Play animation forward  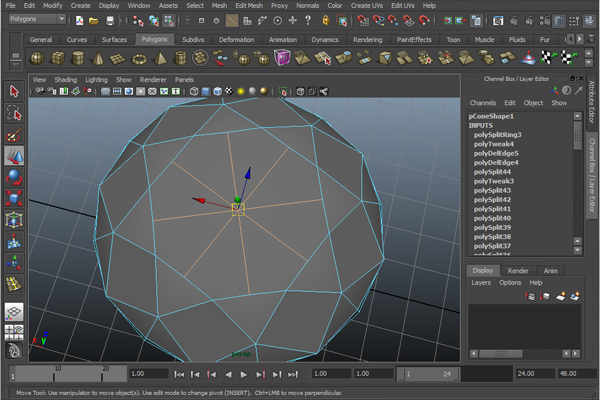click(x=243, y=374)
